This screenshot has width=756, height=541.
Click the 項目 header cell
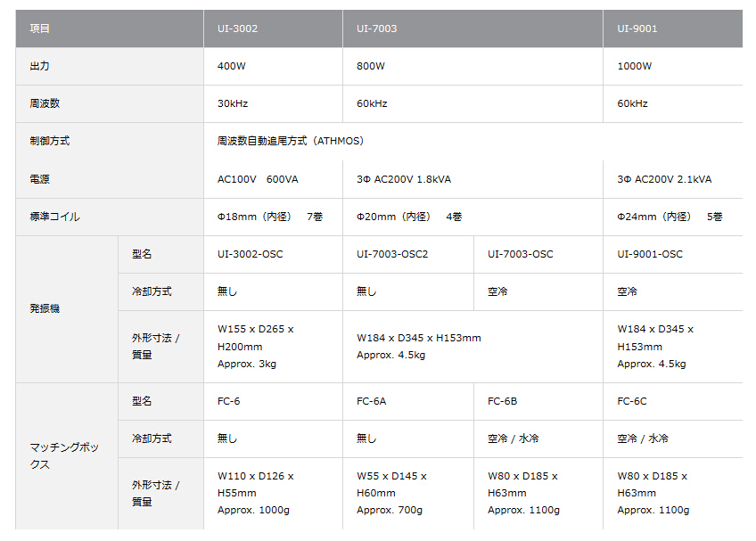[x=40, y=29]
